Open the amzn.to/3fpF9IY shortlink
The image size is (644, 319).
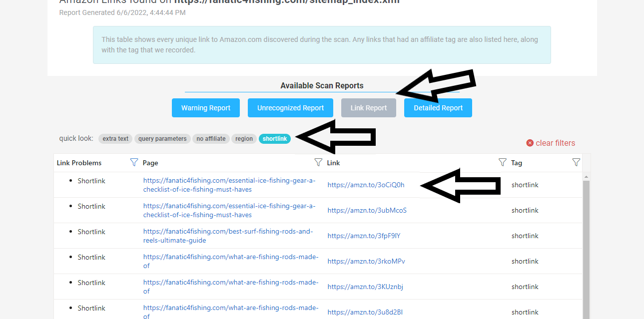point(364,236)
